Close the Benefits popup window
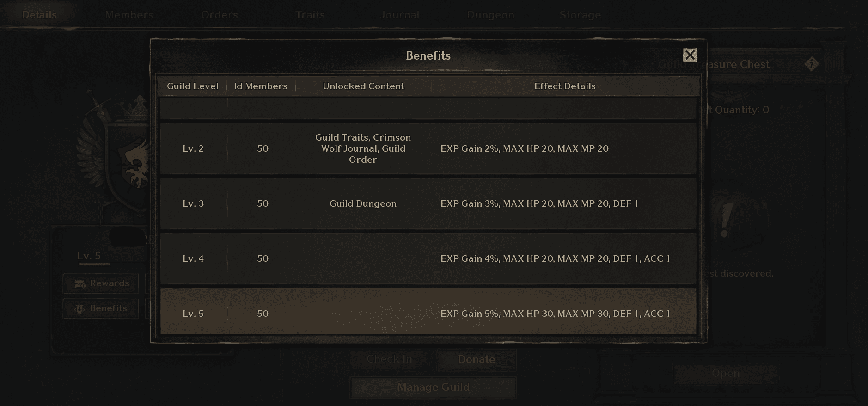The height and width of the screenshot is (406, 868). [x=690, y=55]
